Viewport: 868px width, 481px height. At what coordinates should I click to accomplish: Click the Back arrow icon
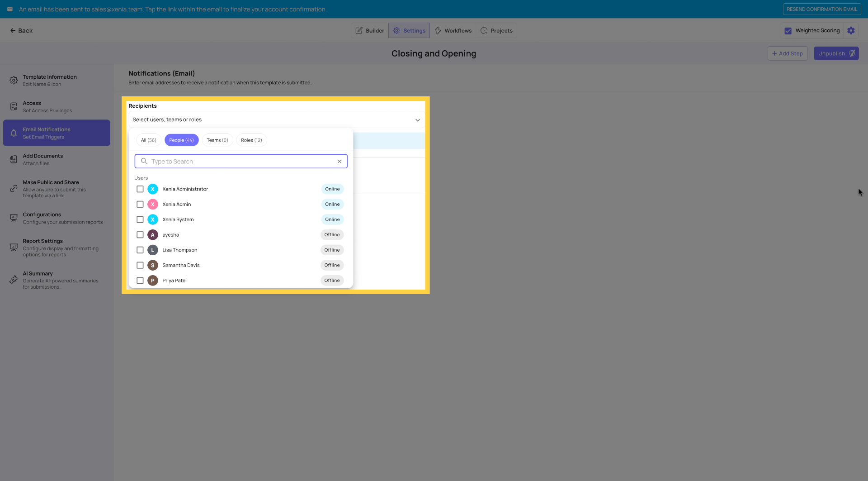(x=13, y=31)
